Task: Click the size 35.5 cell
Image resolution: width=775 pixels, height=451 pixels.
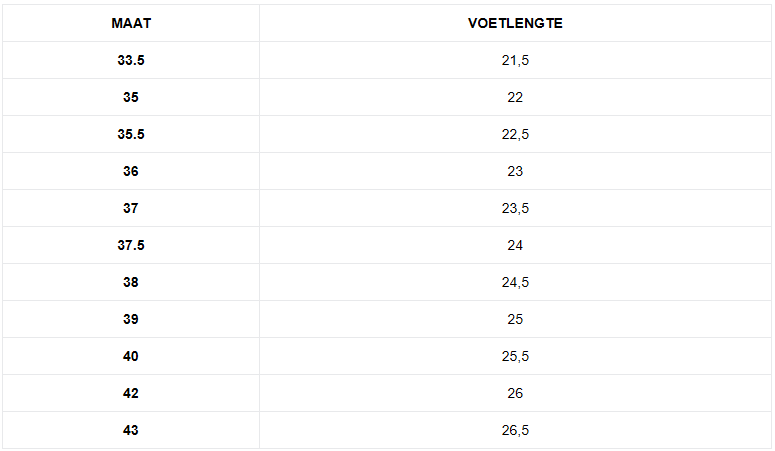Action: (131, 134)
